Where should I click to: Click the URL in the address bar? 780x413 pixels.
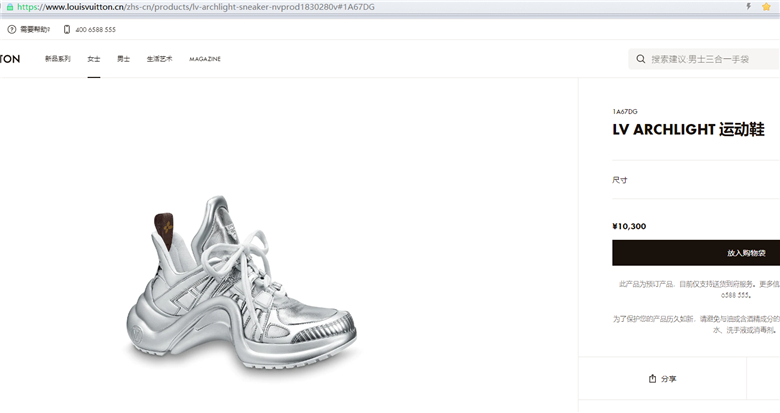click(196, 7)
